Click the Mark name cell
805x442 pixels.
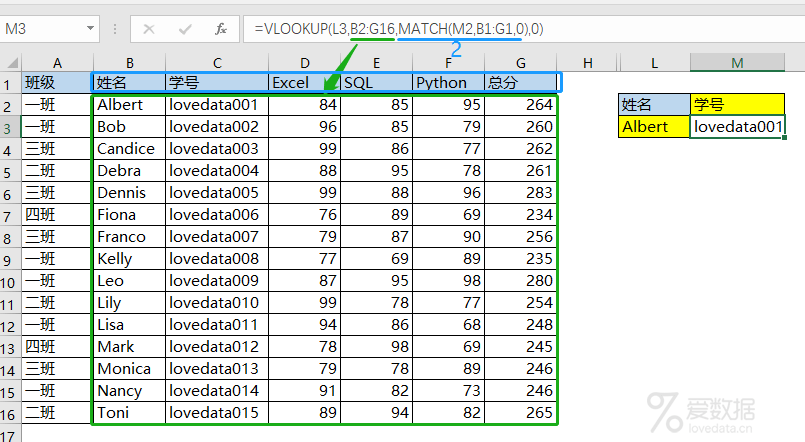tap(129, 347)
